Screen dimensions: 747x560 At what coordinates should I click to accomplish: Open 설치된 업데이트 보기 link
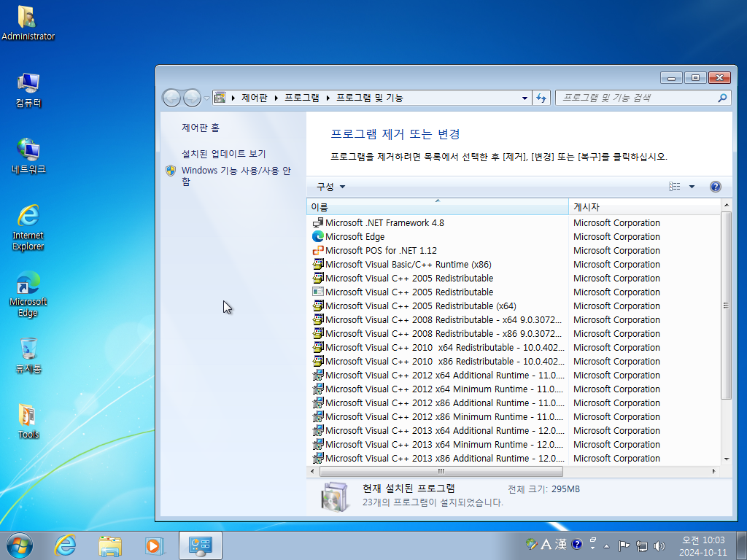click(x=223, y=154)
